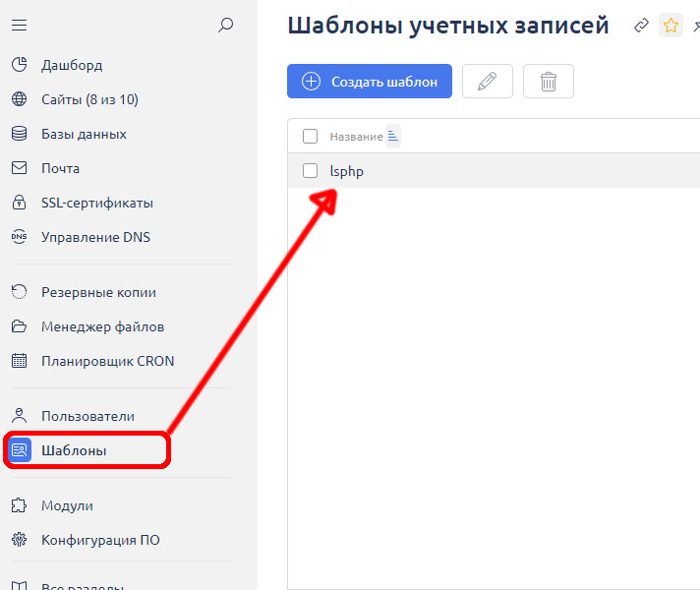The image size is (700, 590).
Task: Click the Планировщик CRON calendar icon
Action: pyautogui.click(x=19, y=361)
